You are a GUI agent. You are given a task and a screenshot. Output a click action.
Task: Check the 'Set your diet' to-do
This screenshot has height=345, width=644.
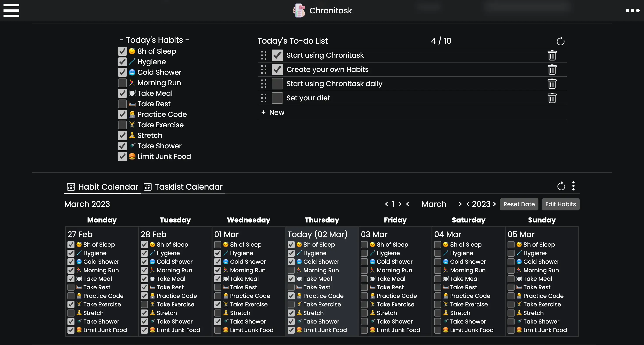coord(277,98)
